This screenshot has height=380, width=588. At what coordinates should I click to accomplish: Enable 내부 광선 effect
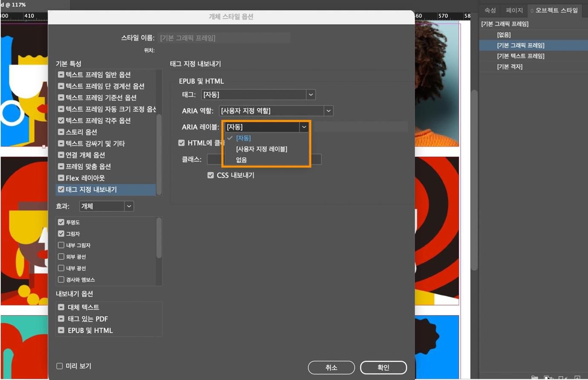tap(61, 268)
